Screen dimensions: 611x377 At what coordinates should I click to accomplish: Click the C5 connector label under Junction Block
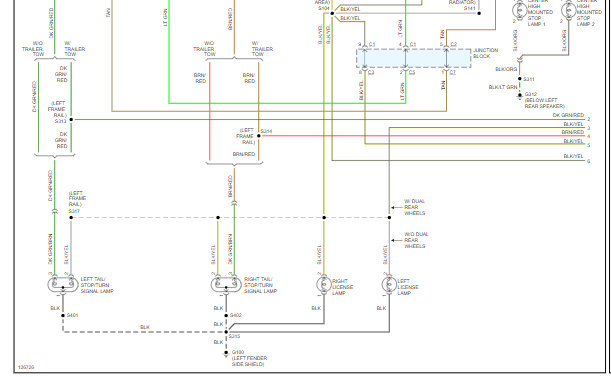[412, 73]
